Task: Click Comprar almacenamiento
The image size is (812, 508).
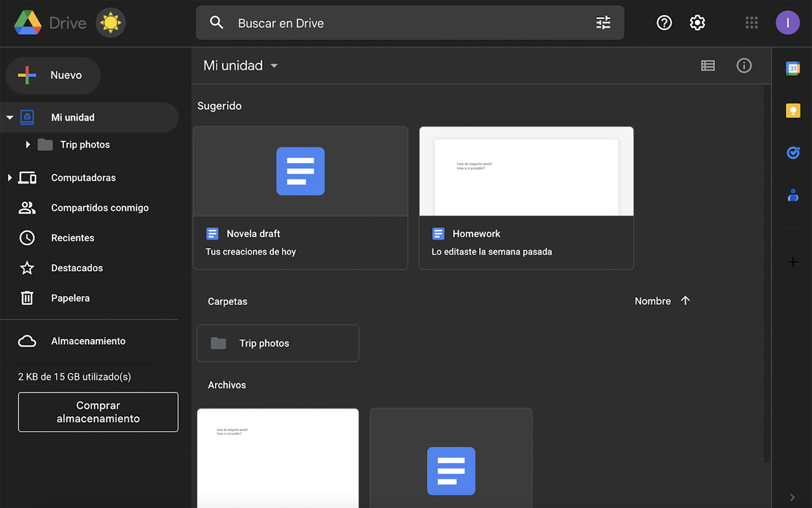Action: coord(98,411)
